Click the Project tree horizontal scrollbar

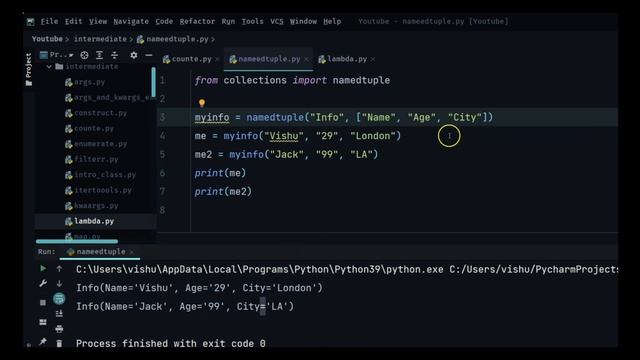point(77,242)
